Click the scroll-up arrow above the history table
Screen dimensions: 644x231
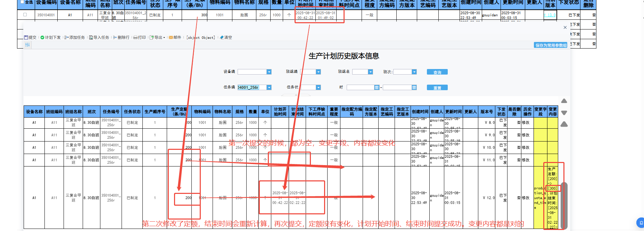point(564,101)
